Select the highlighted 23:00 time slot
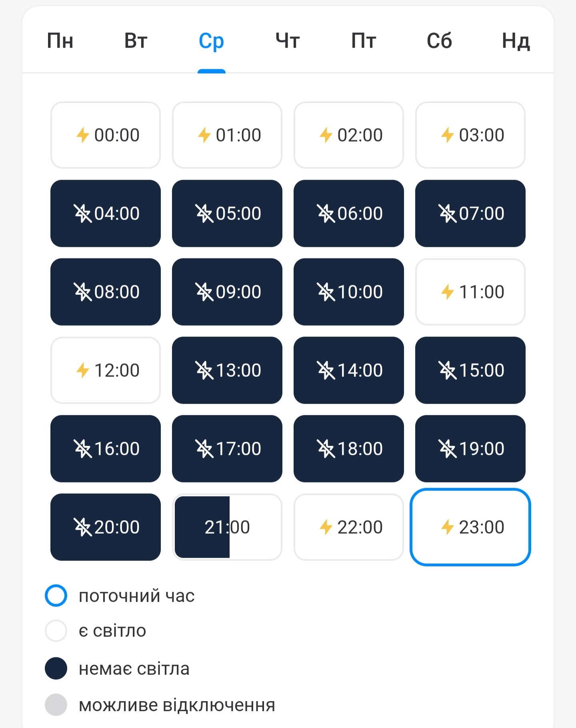This screenshot has width=576, height=728. tap(470, 527)
